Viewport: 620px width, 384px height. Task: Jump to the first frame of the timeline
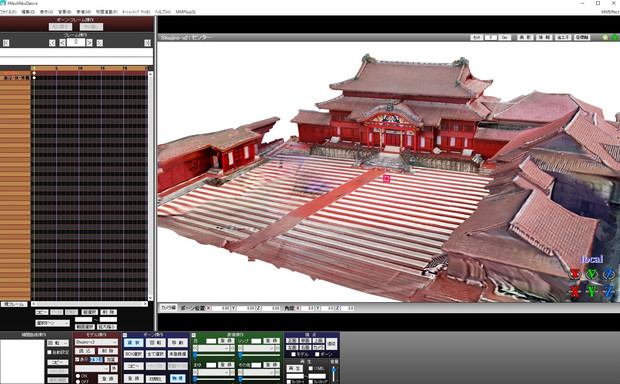point(6,43)
